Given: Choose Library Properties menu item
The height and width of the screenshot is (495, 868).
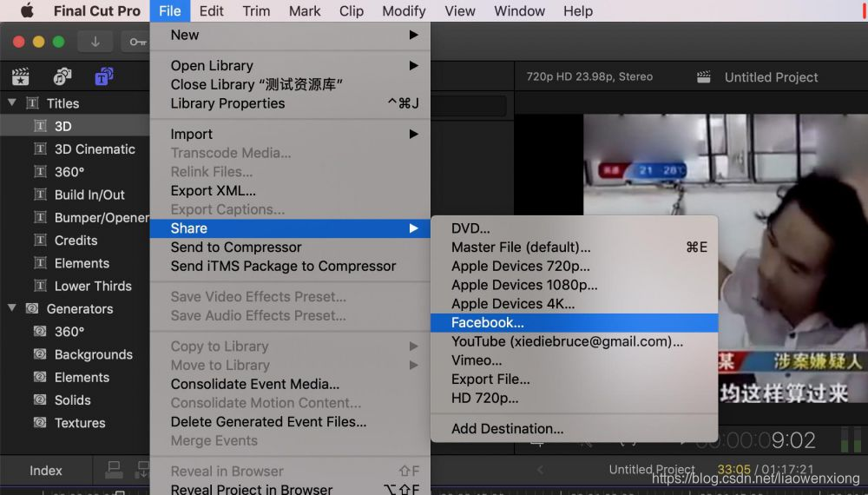Looking at the screenshot, I should (x=290, y=103).
